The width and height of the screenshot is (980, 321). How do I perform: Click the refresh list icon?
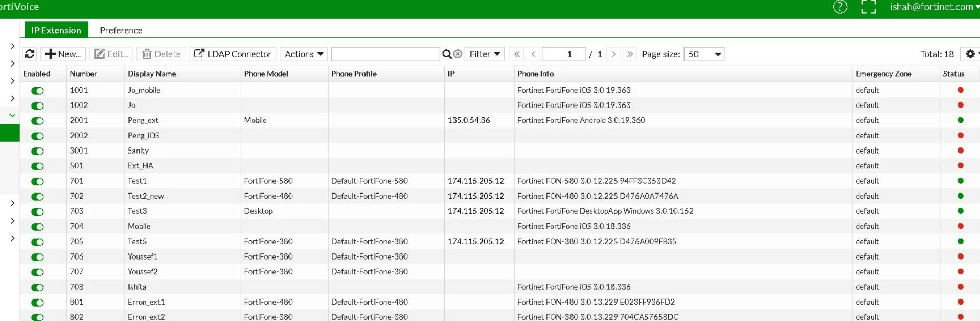point(30,54)
